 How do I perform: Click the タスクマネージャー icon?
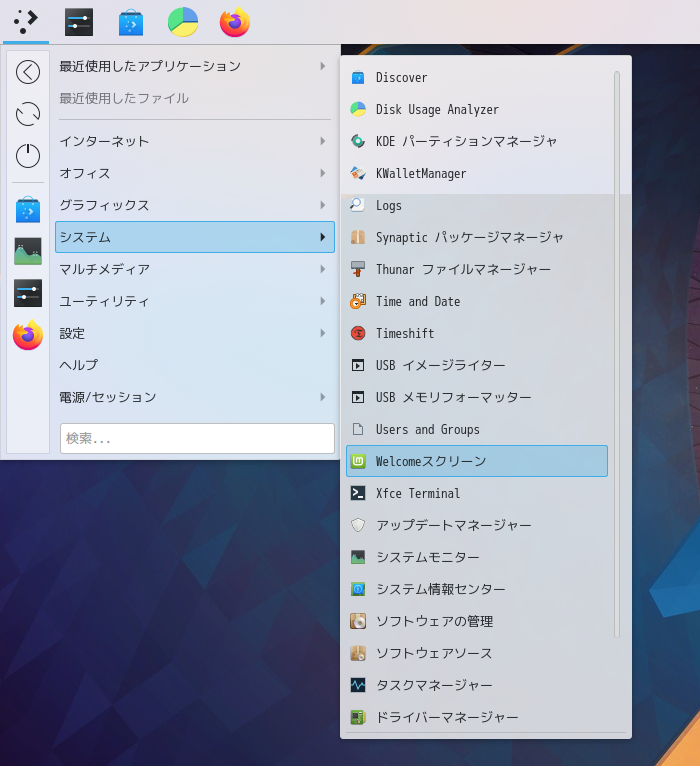click(358, 685)
